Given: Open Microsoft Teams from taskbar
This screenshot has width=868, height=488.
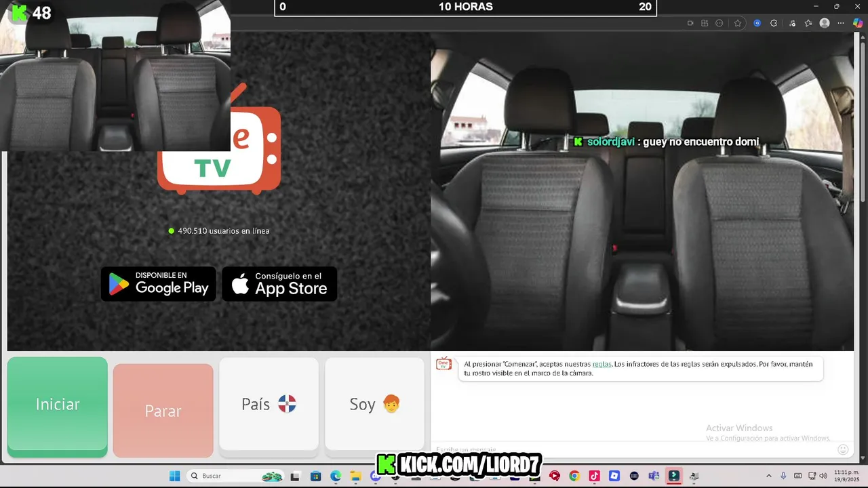Looking at the screenshot, I should click(654, 476).
